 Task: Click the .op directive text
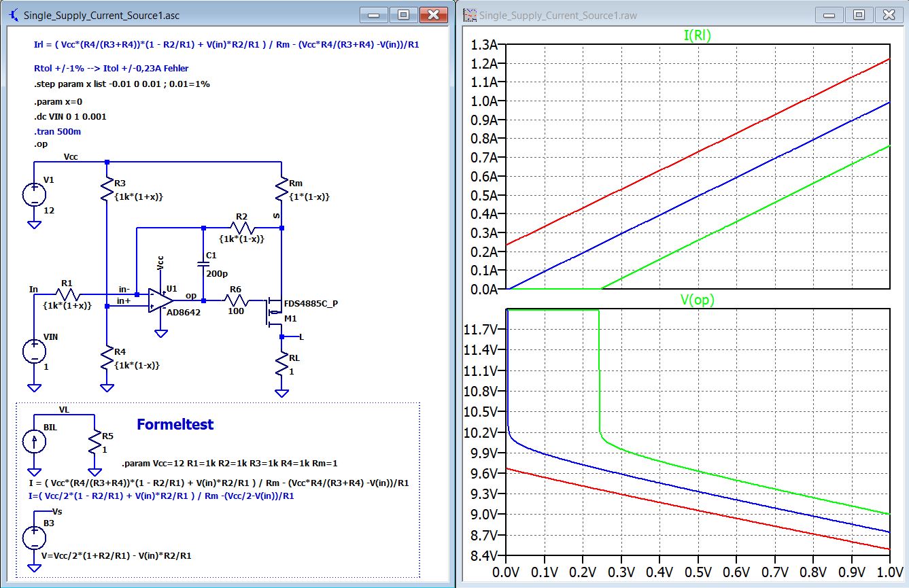(41, 144)
